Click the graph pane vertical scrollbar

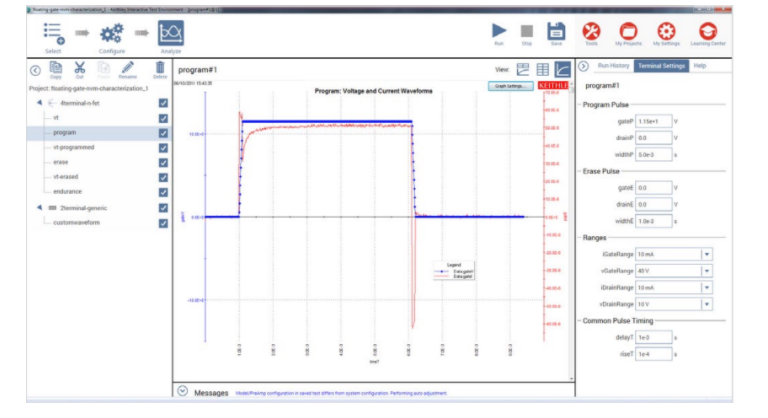click(571, 231)
